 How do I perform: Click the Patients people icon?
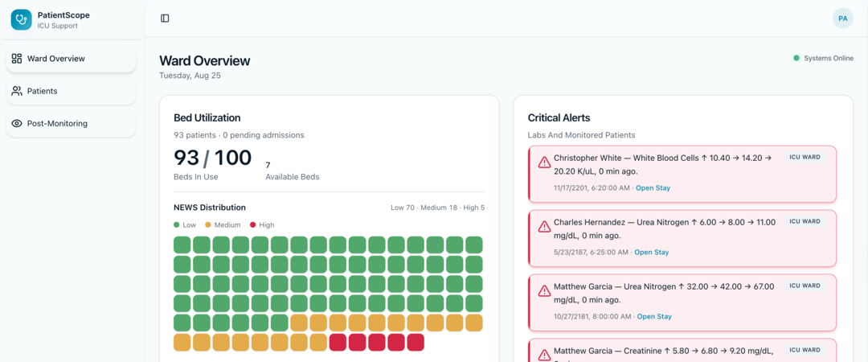tap(17, 91)
